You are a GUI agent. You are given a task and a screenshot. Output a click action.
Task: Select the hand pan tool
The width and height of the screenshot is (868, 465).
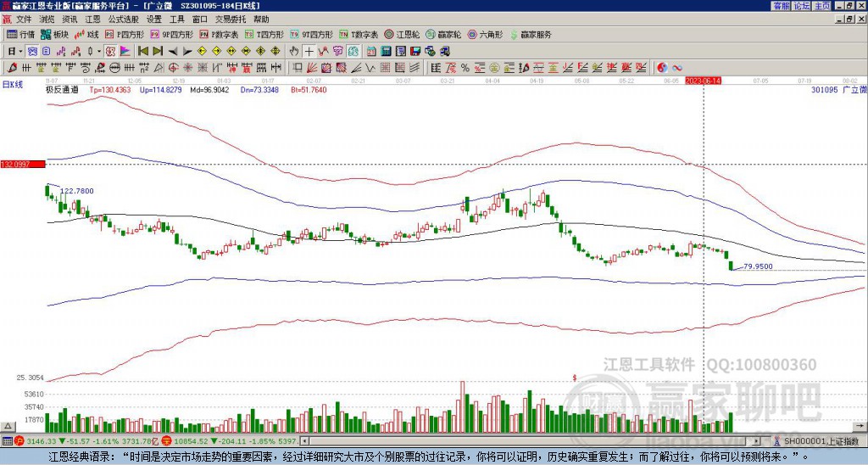tap(294, 52)
